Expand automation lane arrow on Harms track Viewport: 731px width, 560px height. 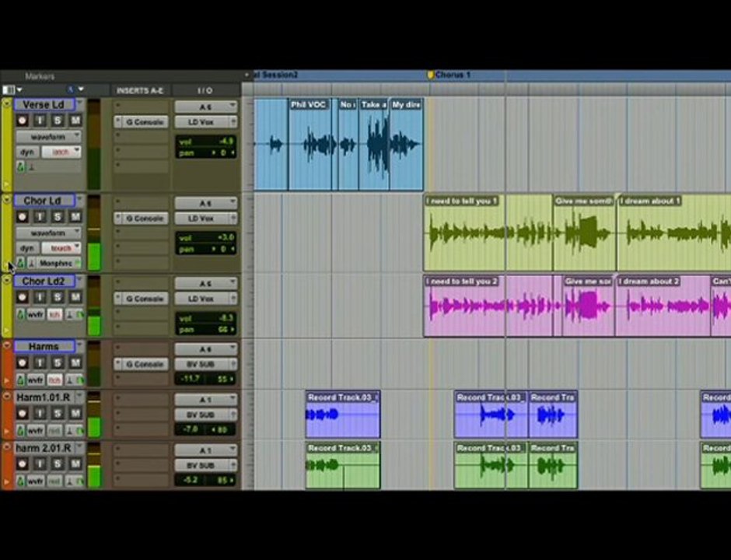click(6, 381)
